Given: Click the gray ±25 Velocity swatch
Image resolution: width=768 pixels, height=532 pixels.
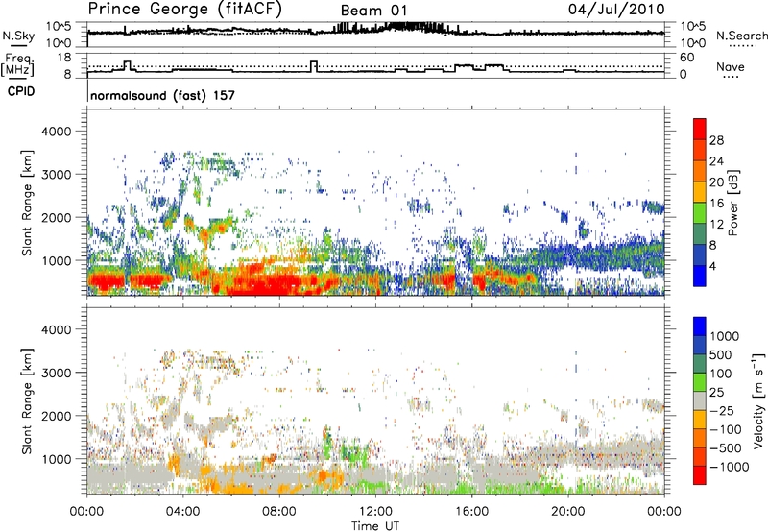Looking at the screenshot, I should pyautogui.click(x=700, y=400).
